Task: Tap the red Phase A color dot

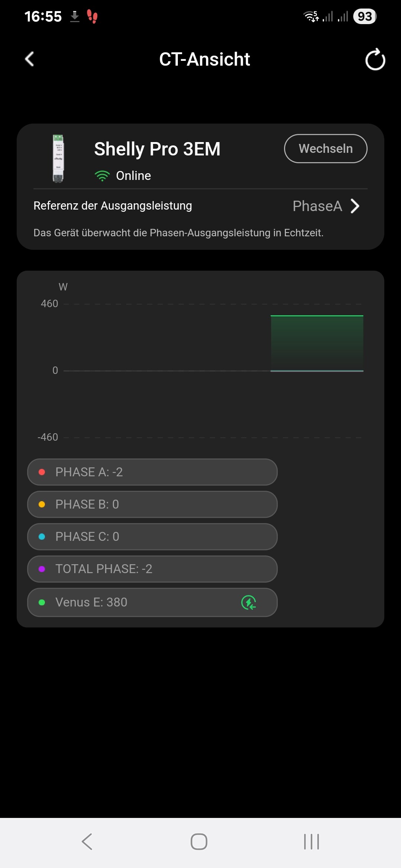Action: pyautogui.click(x=42, y=472)
